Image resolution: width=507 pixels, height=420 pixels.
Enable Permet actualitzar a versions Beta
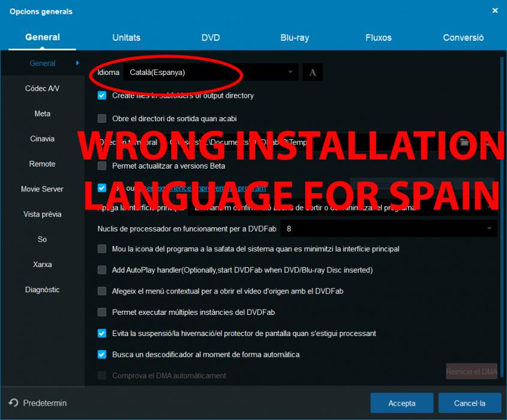point(102,166)
